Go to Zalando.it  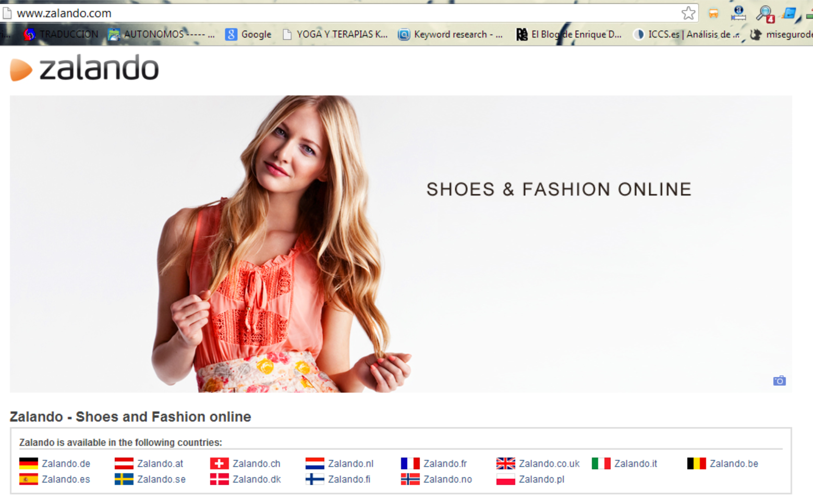(636, 463)
